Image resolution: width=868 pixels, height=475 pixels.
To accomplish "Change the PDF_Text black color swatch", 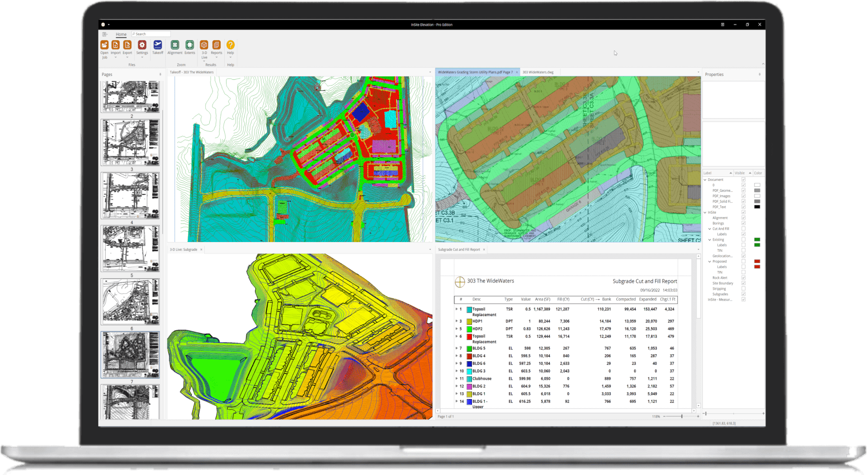I will [757, 207].
